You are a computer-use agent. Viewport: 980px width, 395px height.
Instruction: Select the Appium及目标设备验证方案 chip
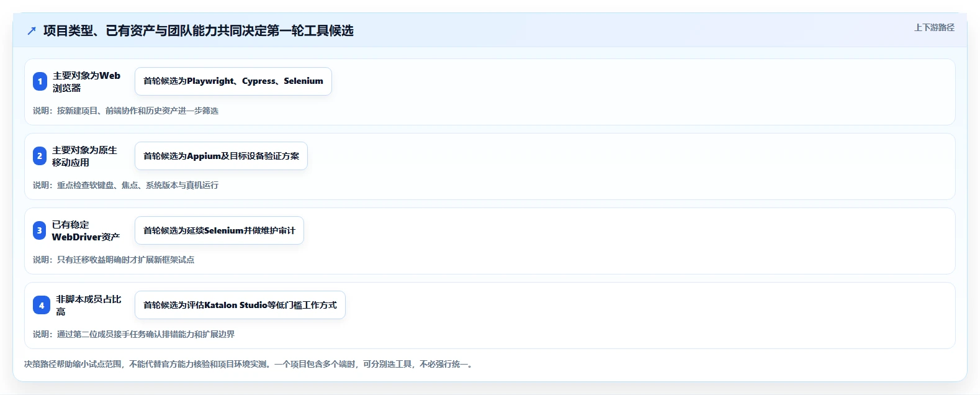221,156
